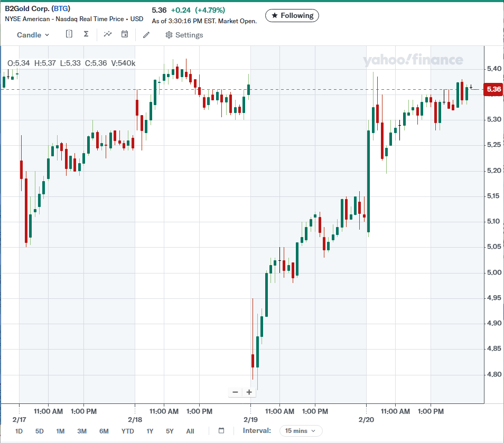The height and width of the screenshot is (443, 504).
Task: Click the 2/17 date label on axis
Action: (20, 420)
